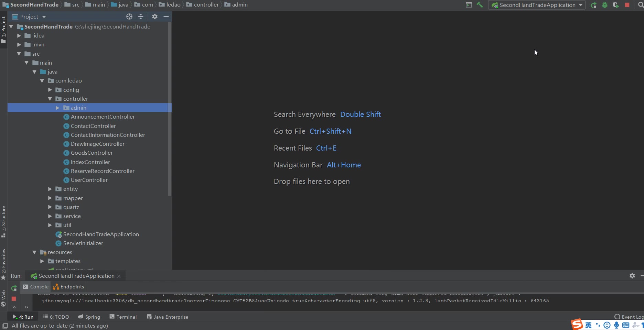This screenshot has width=644, height=330.
Task: Click the Debug bug icon in toolbar
Action: (604, 5)
